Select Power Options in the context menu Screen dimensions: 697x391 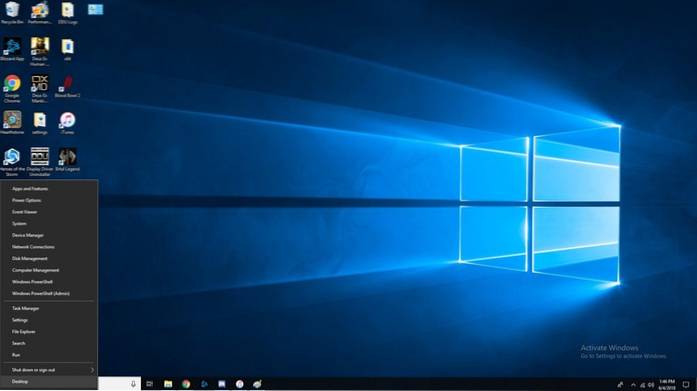coord(49,200)
